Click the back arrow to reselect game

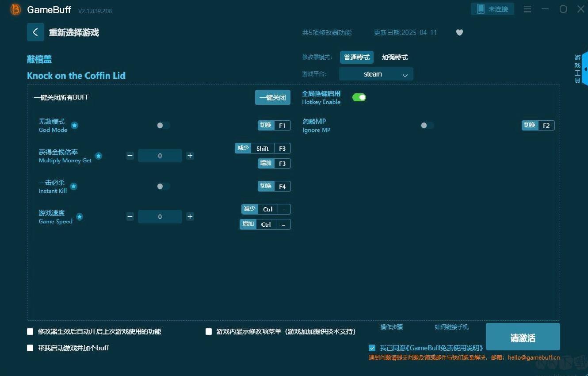[35, 32]
